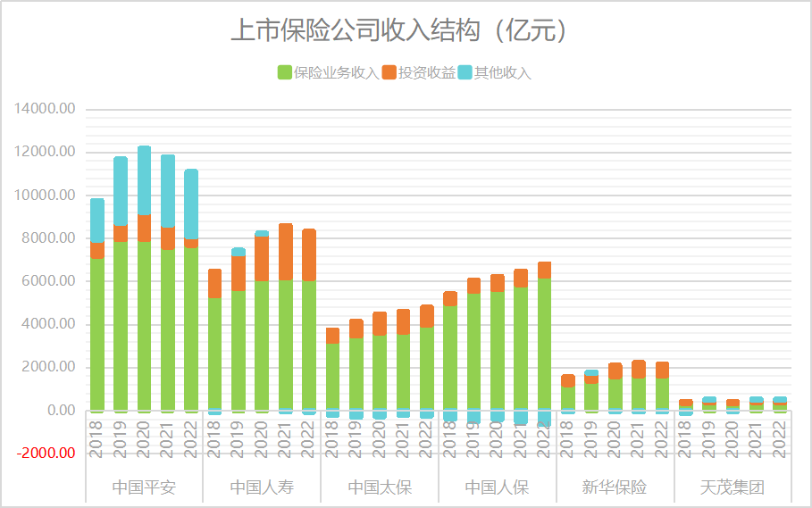
Task: Click the 4000.00 axis label
Action: [x=48, y=324]
